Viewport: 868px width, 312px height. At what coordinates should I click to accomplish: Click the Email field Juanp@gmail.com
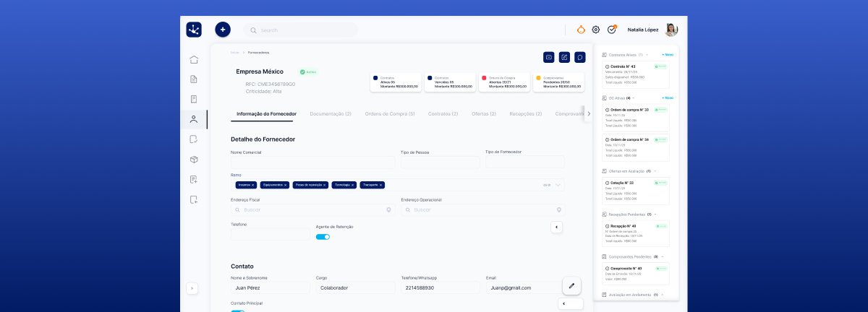coord(525,287)
